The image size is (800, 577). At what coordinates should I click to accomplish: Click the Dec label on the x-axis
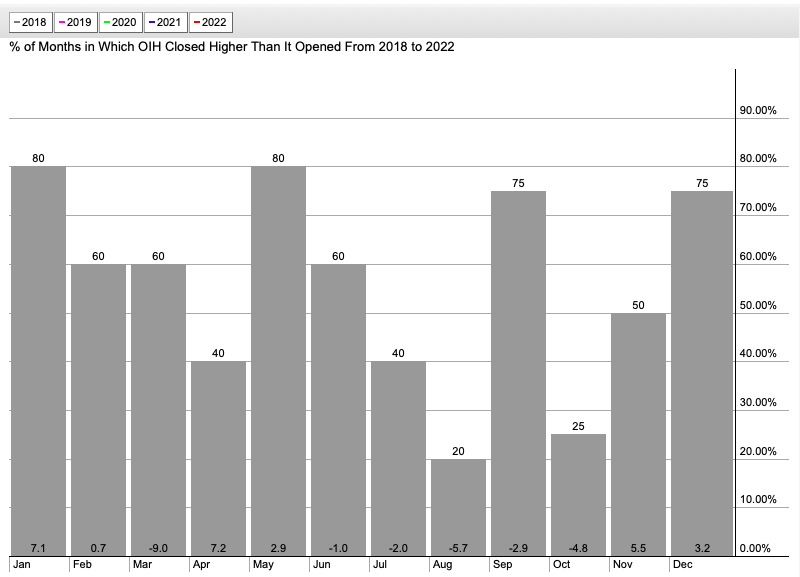(683, 564)
